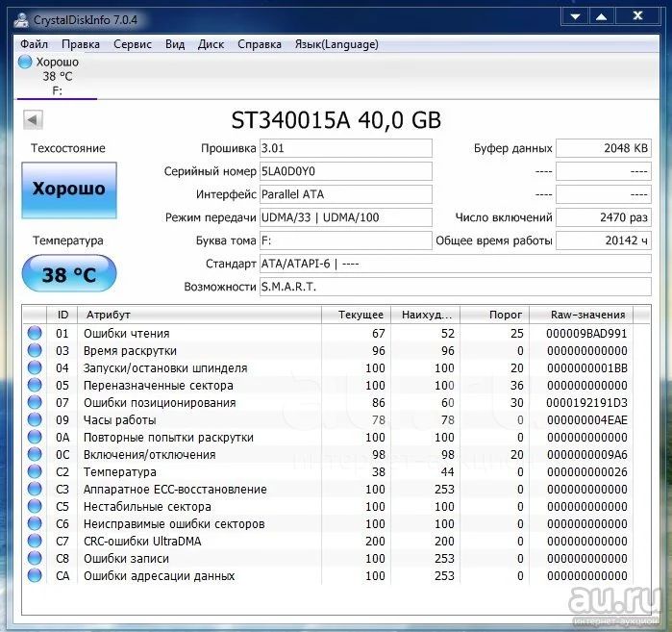Click the status icon for Ошибки чтения row
This screenshot has width=672, height=632.
point(35,334)
